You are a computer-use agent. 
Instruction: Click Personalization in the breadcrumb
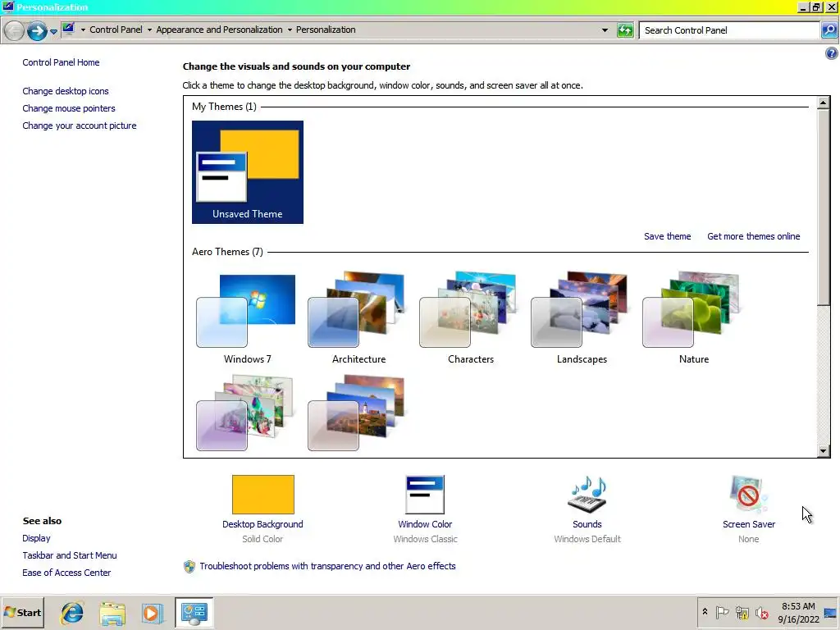pos(326,30)
